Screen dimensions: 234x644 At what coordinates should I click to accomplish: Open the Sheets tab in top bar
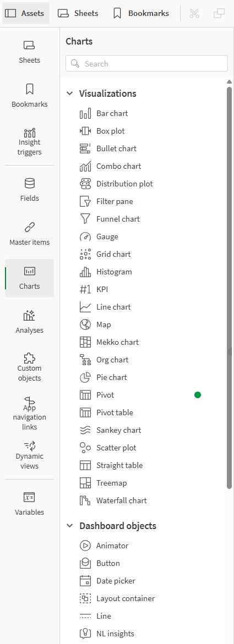tap(78, 13)
